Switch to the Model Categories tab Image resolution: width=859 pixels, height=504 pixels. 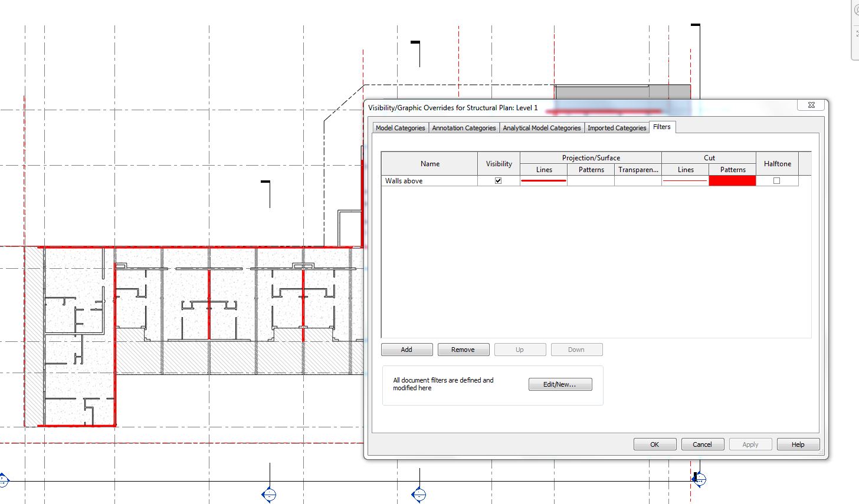pos(400,128)
